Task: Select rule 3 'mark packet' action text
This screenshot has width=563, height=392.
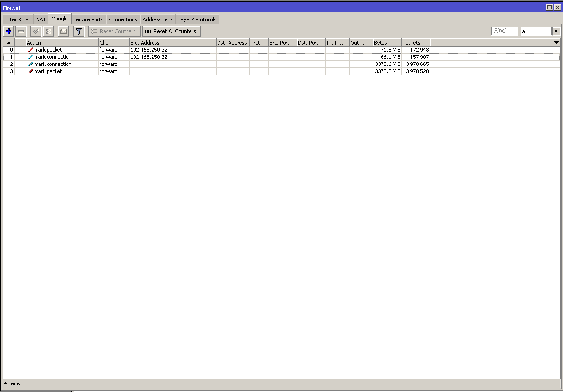Action: (x=48, y=71)
